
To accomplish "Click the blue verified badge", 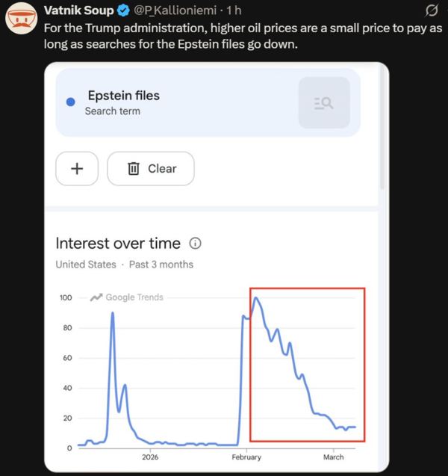I will click(x=123, y=10).
